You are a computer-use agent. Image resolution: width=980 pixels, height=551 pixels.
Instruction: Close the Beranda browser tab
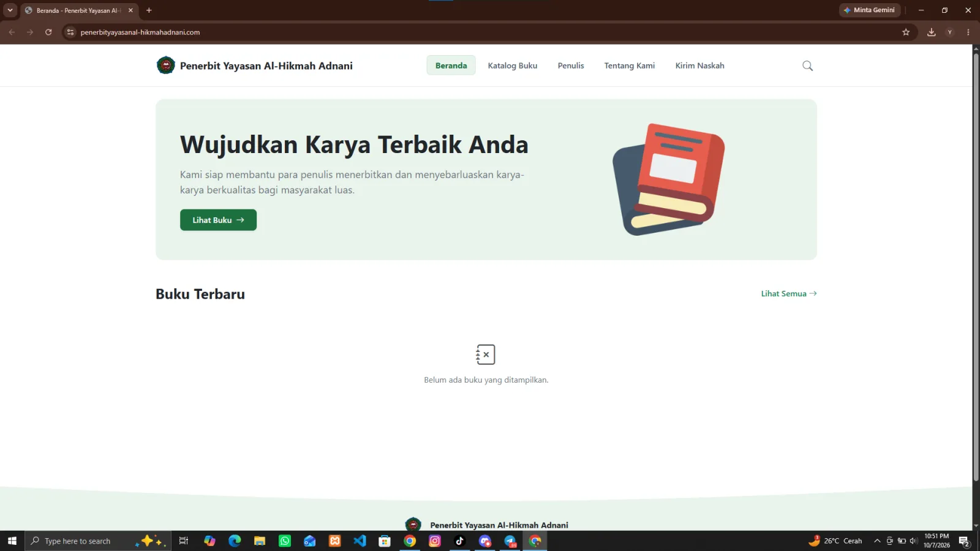pos(130,10)
